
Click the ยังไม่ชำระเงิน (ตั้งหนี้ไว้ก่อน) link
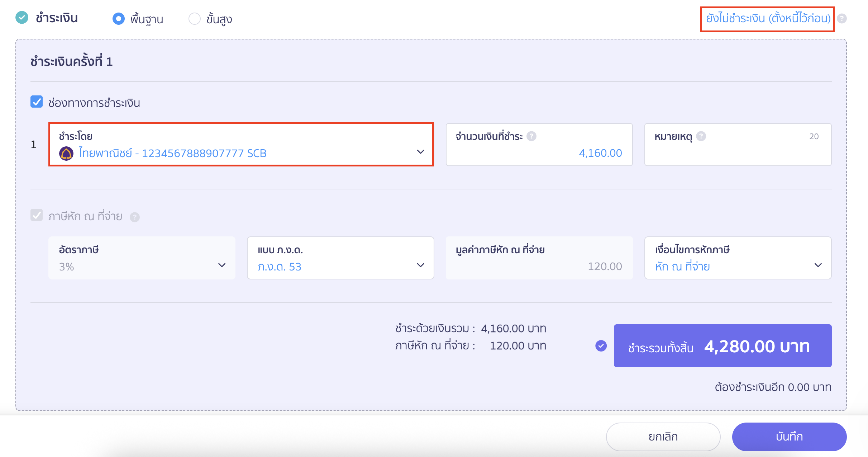coord(768,18)
